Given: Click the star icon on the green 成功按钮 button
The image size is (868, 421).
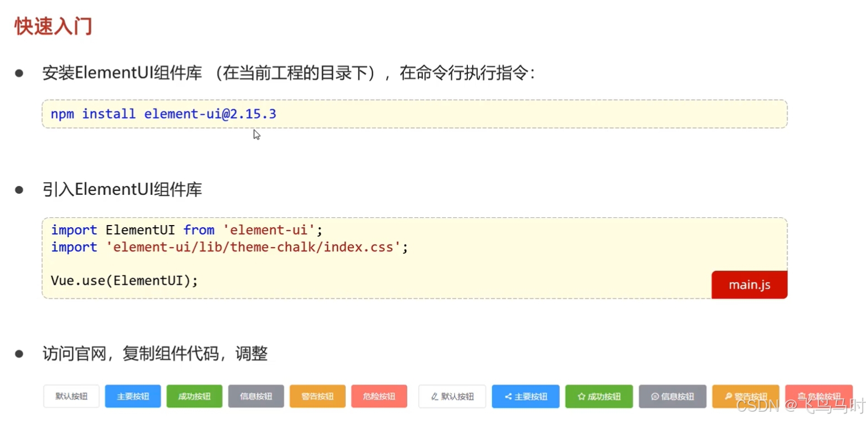Looking at the screenshot, I should pos(581,397).
